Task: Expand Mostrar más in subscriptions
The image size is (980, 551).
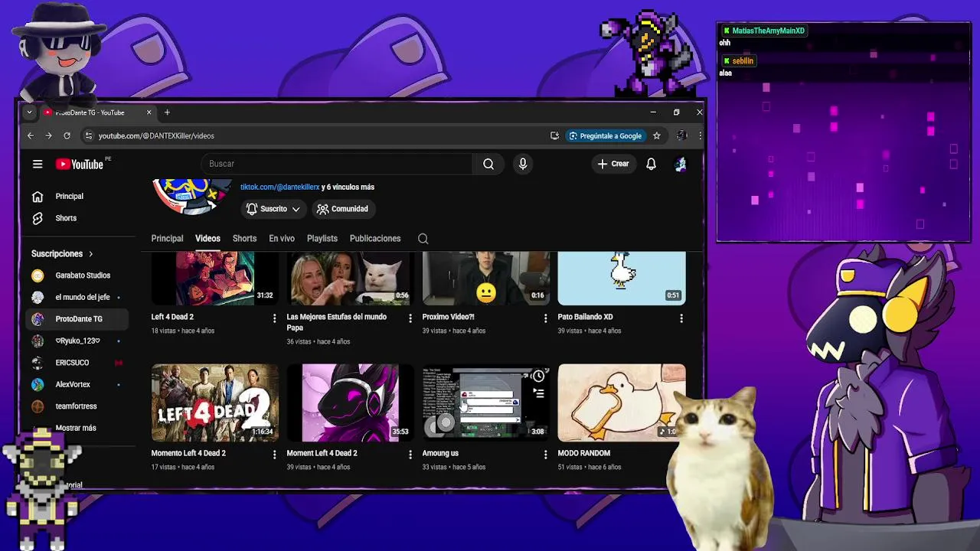Action: click(x=75, y=429)
